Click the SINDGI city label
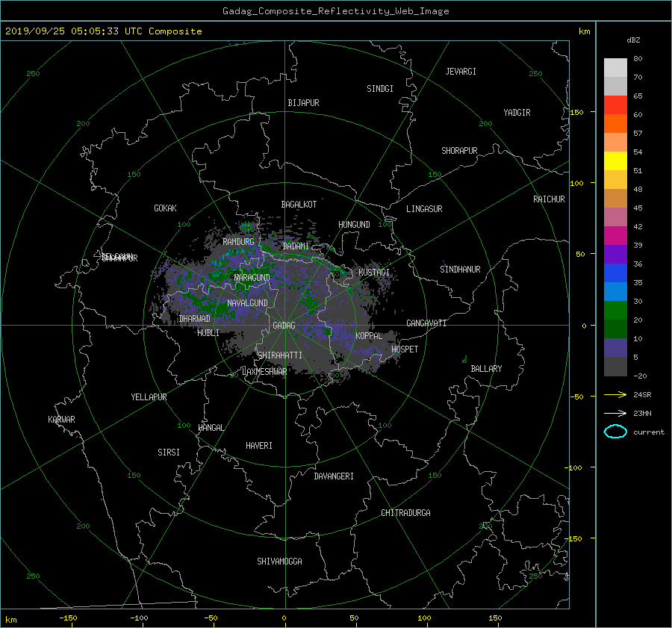This screenshot has height=628, width=672. click(x=380, y=89)
